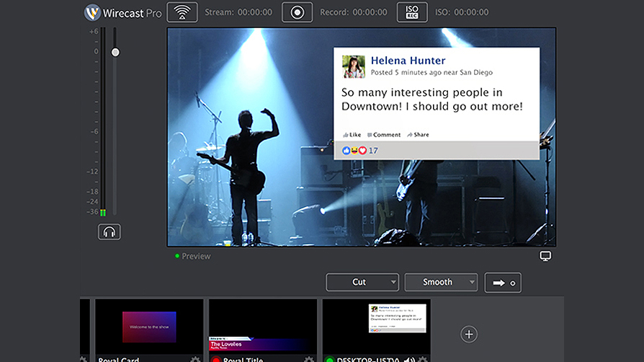644x362 pixels.
Task: Click Like on the Facebook post overlay
Action: (352, 135)
